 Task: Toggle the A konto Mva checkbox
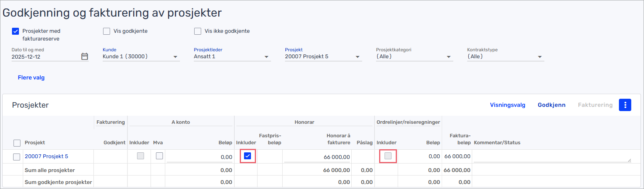(159, 156)
